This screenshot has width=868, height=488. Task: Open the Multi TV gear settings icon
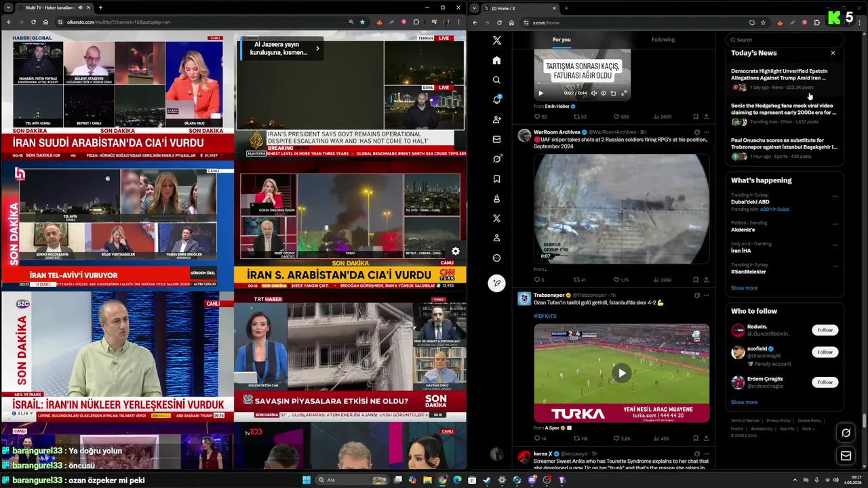[456, 251]
